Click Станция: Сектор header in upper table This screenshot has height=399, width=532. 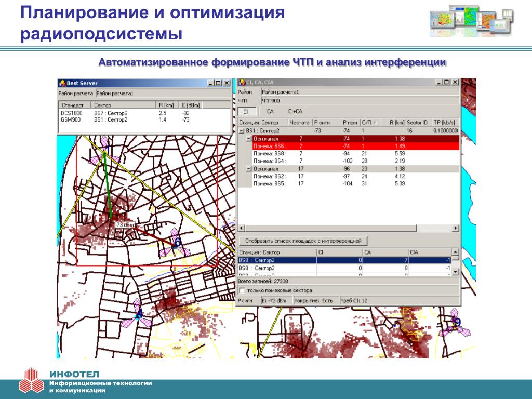click(262, 123)
